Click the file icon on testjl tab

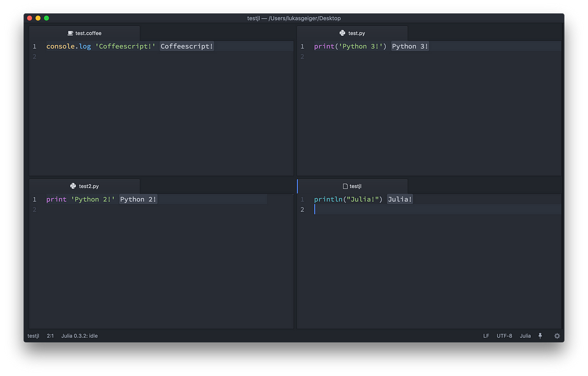(346, 186)
